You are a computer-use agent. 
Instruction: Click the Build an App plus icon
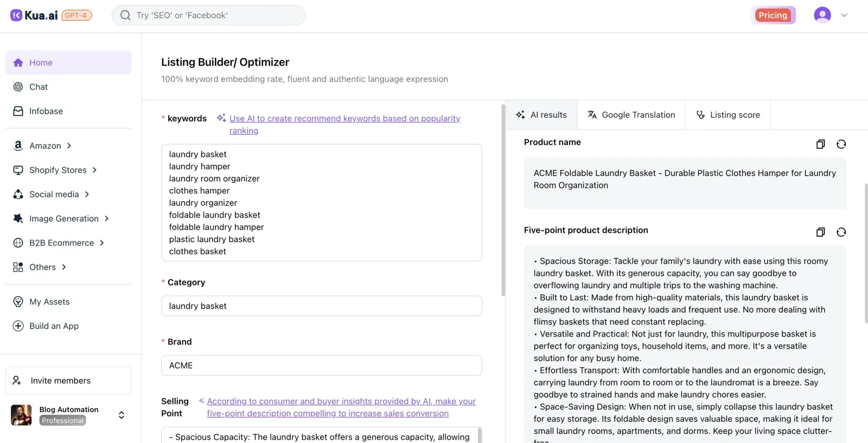point(18,326)
